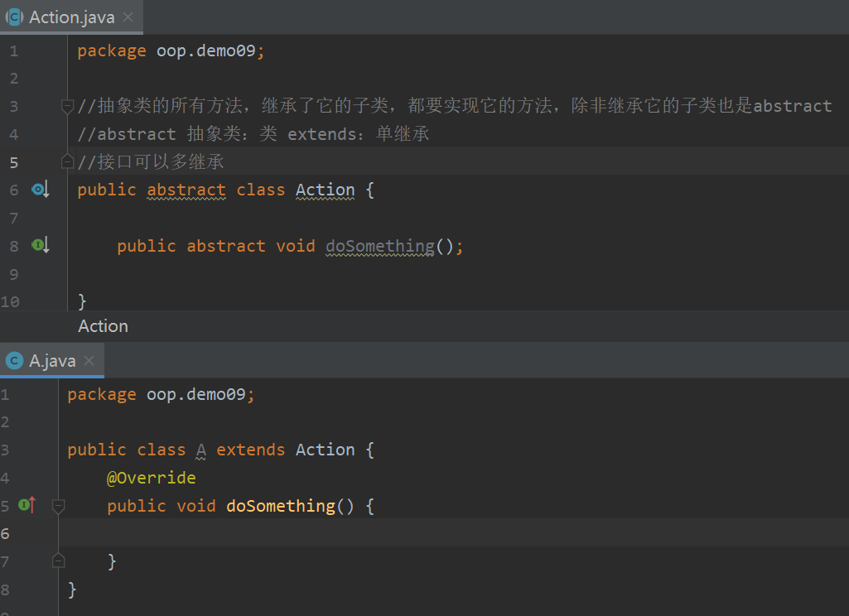Collapse the doSomething method body in A.java
Screen dimensions: 849x616
(58, 506)
